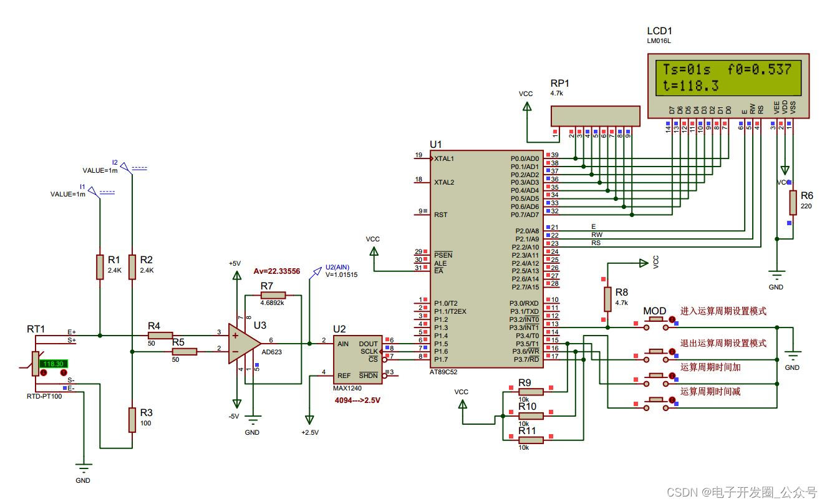Viewport: 827px width, 504px height.
Task: Click the right red RT1 adjust button
Action: pos(64,372)
